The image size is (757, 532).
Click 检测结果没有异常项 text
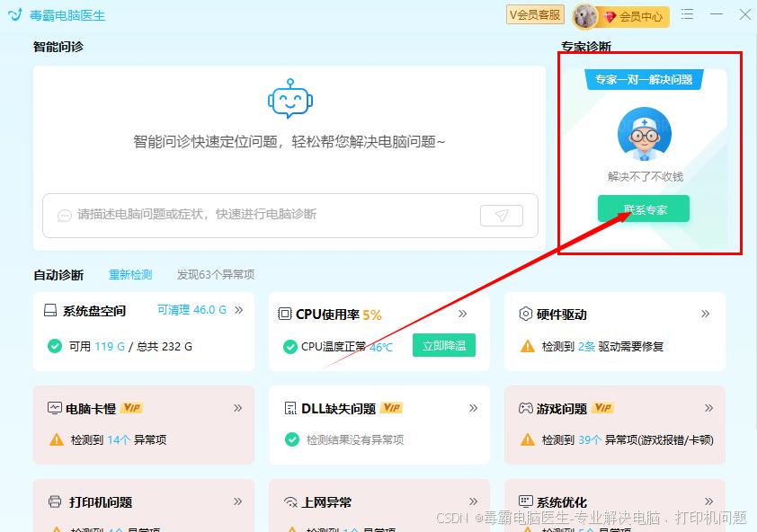pyautogui.click(x=355, y=439)
